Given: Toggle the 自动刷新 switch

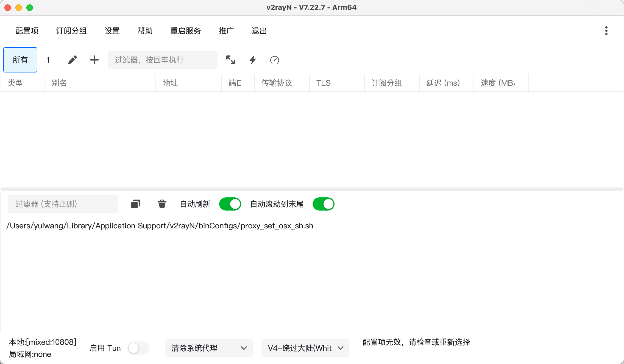Looking at the screenshot, I should pos(230,204).
